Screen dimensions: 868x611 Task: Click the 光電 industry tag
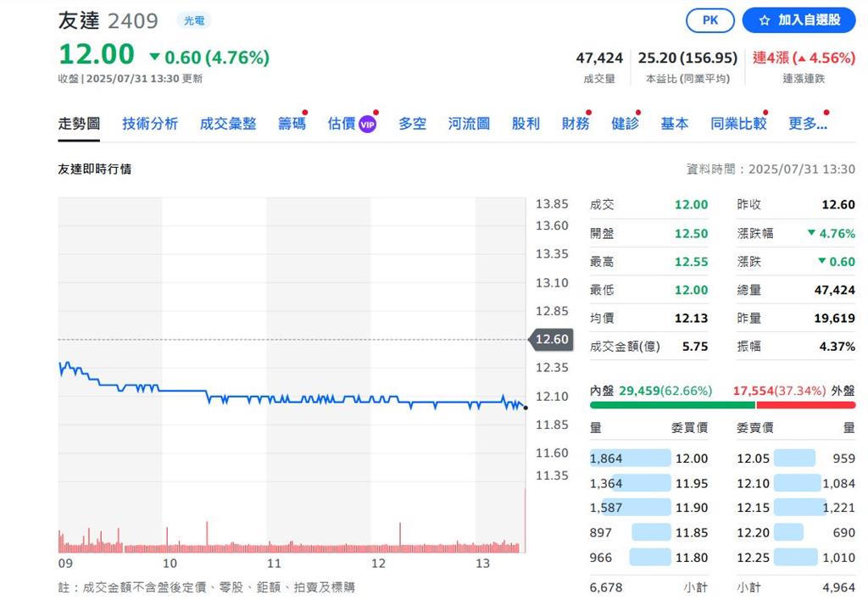[194, 20]
